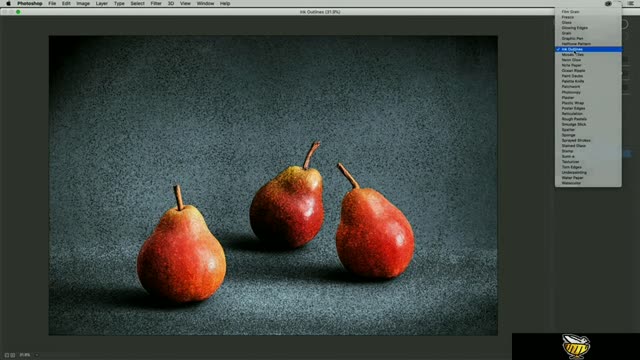Select Sponge filter option
This screenshot has height=360, width=640.
click(x=588, y=135)
